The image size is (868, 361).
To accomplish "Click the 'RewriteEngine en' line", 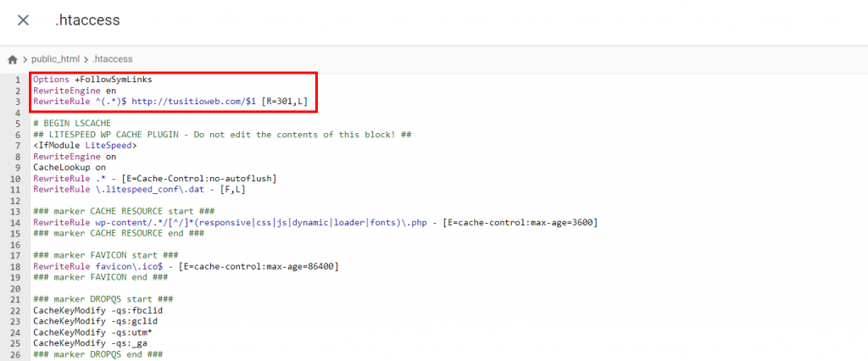I will tap(75, 90).
